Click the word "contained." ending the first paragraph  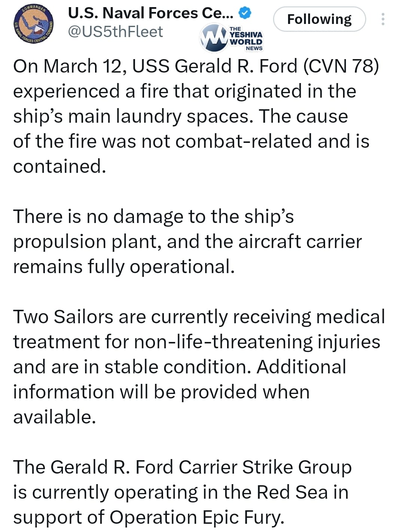pos(59,166)
